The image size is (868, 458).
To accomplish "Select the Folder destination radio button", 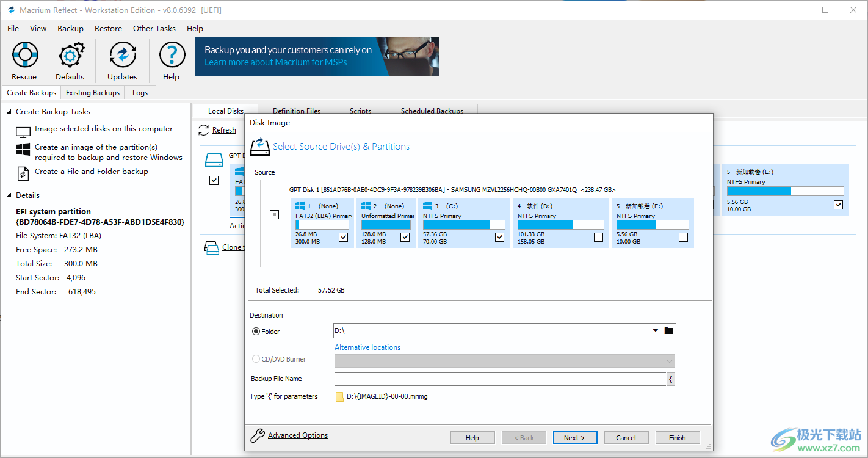I will 256,332.
